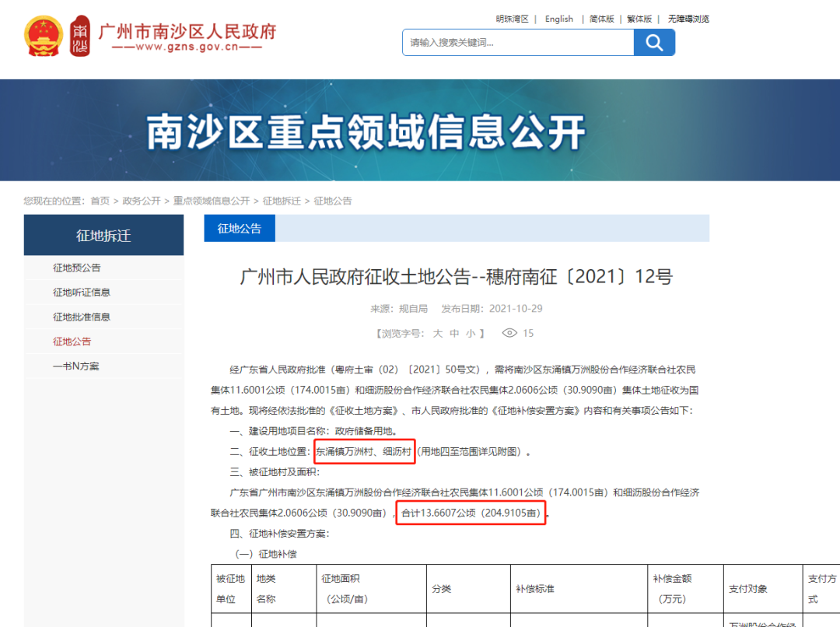840x627 pixels.
Task: Click the 征地公告 blue tab
Action: coord(240,228)
